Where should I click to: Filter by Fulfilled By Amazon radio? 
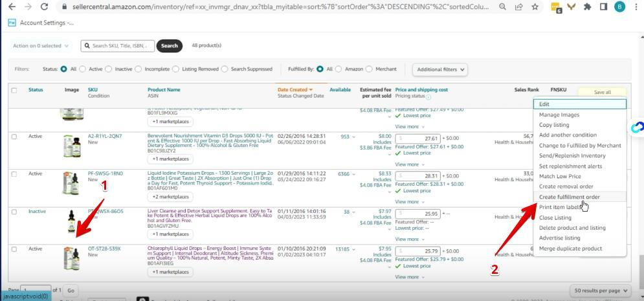point(339,69)
